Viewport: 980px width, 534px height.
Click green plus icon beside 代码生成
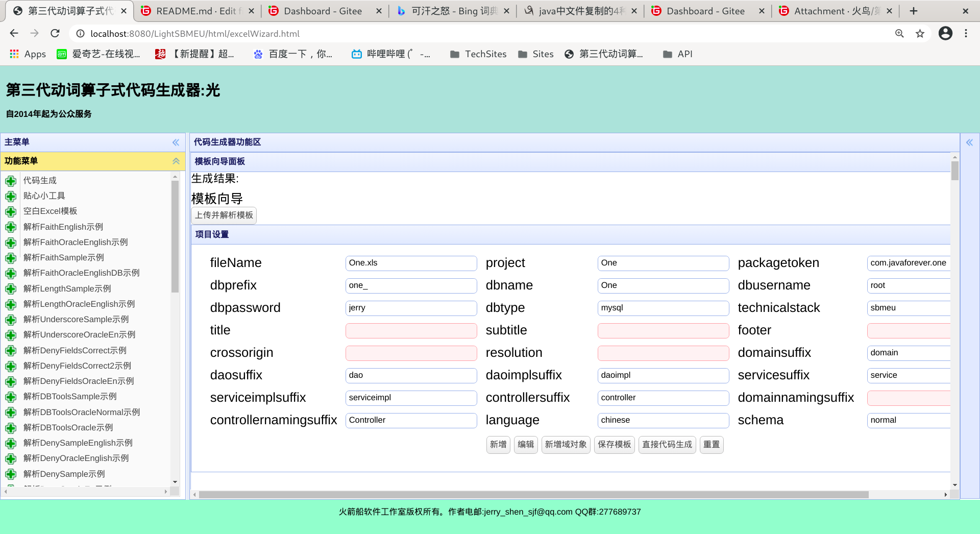[11, 181]
